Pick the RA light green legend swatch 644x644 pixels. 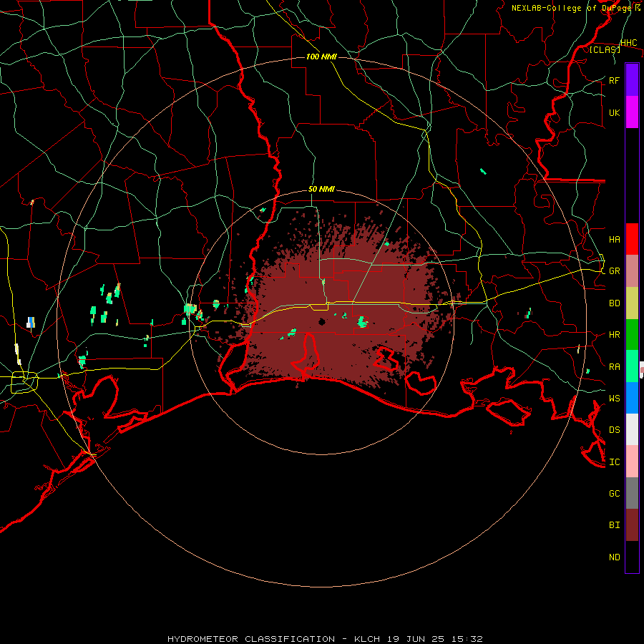click(x=632, y=366)
